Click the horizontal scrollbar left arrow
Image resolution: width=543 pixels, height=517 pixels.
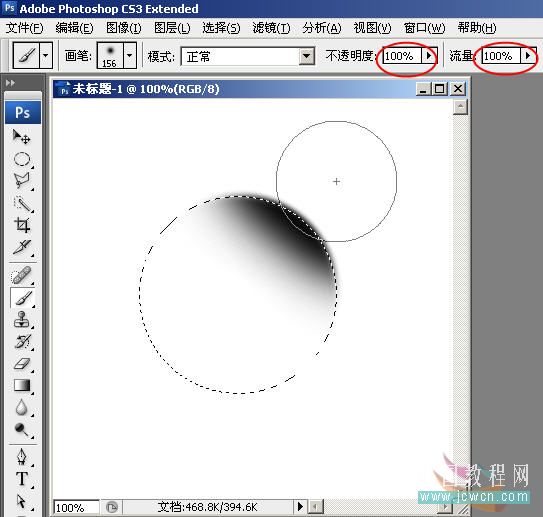pyautogui.click(x=315, y=507)
